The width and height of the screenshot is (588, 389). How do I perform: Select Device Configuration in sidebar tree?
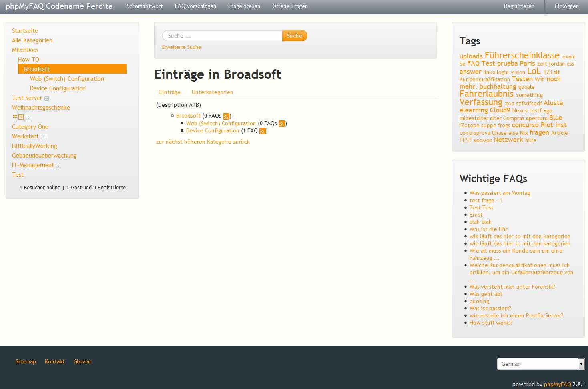tap(58, 88)
